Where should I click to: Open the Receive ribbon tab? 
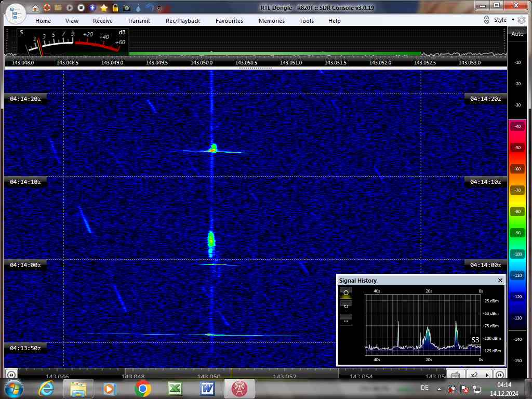point(103,21)
